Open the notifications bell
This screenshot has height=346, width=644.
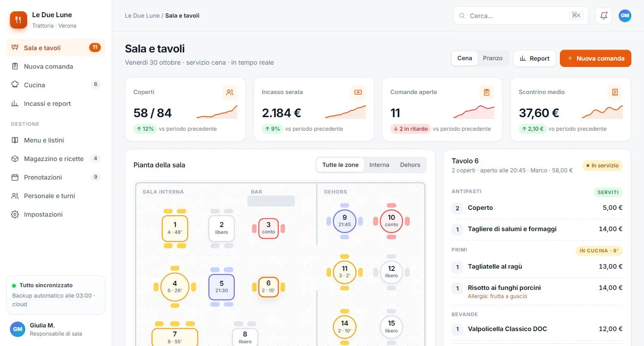604,16
